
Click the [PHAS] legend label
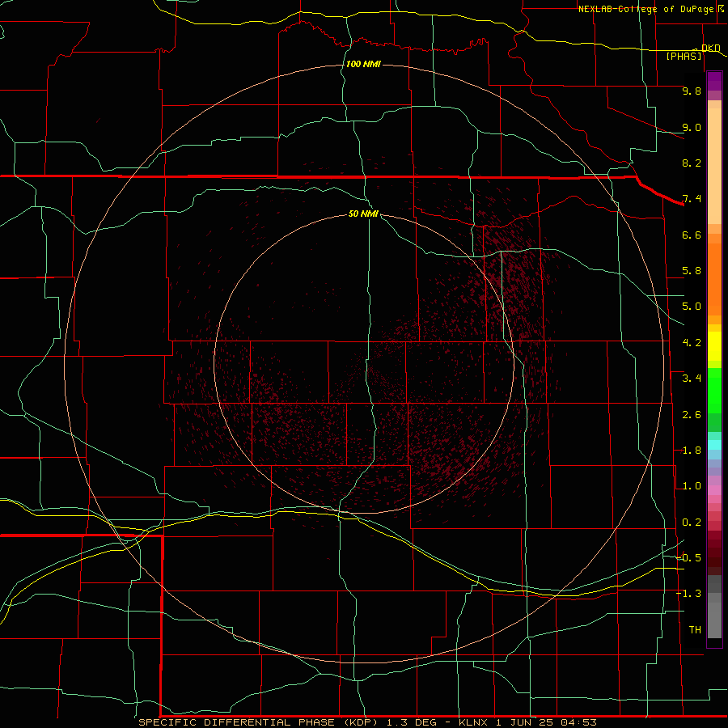(684, 57)
